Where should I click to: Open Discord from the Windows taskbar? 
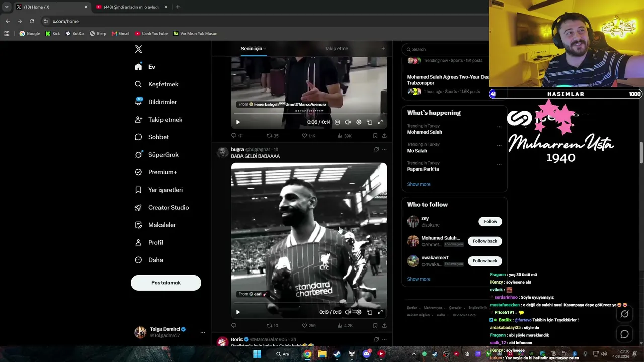[x=367, y=354]
